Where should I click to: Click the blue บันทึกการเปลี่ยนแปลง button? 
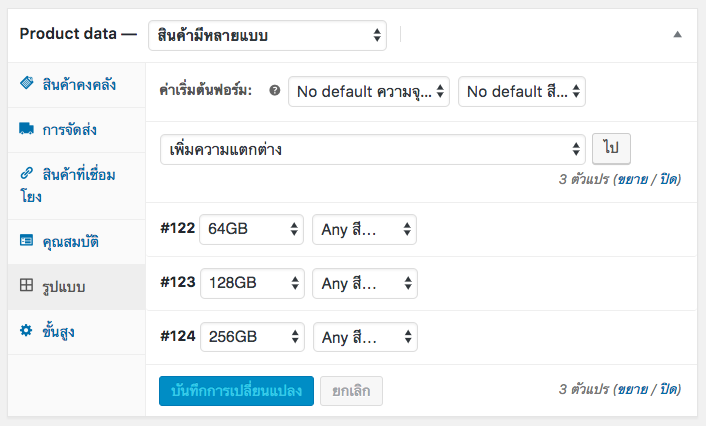pyautogui.click(x=236, y=391)
